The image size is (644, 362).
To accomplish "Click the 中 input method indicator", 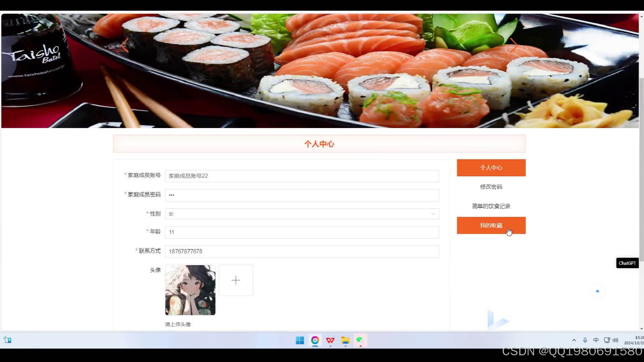I will (x=596, y=340).
